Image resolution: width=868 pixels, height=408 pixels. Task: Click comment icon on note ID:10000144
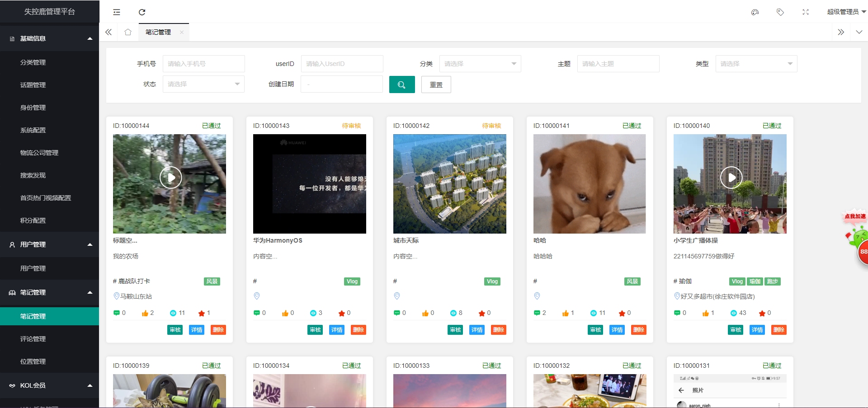point(117,313)
